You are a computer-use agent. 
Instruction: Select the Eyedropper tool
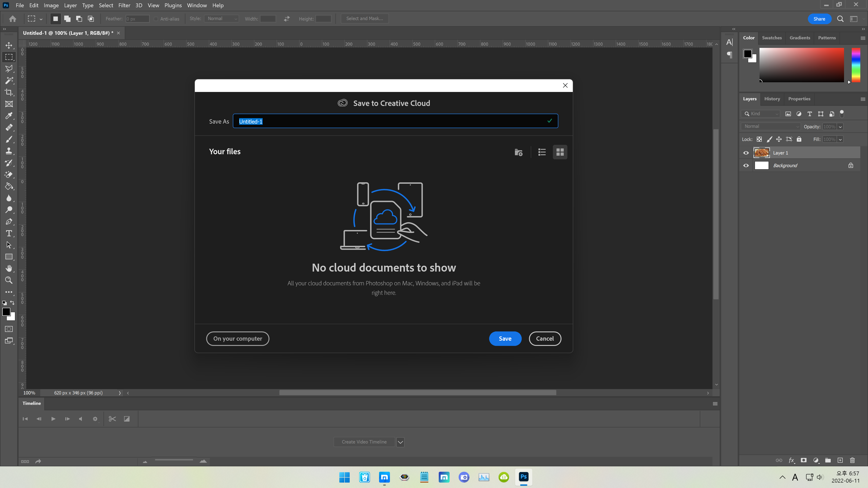(x=9, y=116)
